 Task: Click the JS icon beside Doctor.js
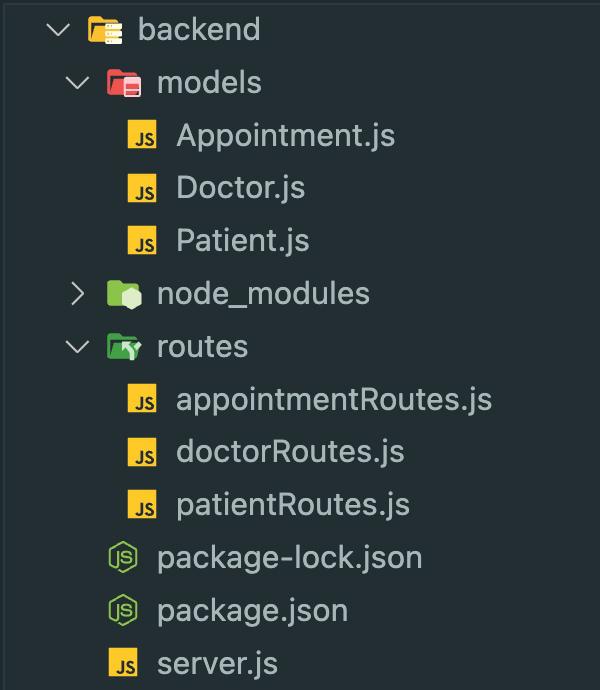[143, 188]
